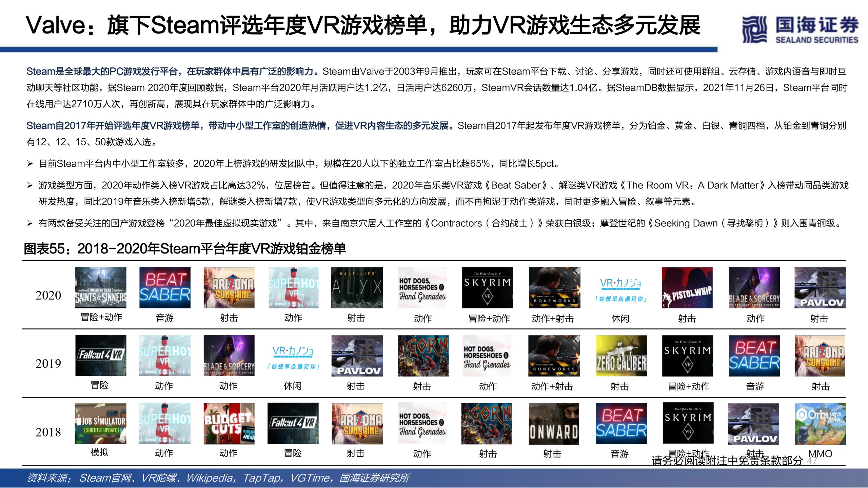Open Hot Dogs Horseshoes cover in 2019 row
868x488 pixels.
487,356
